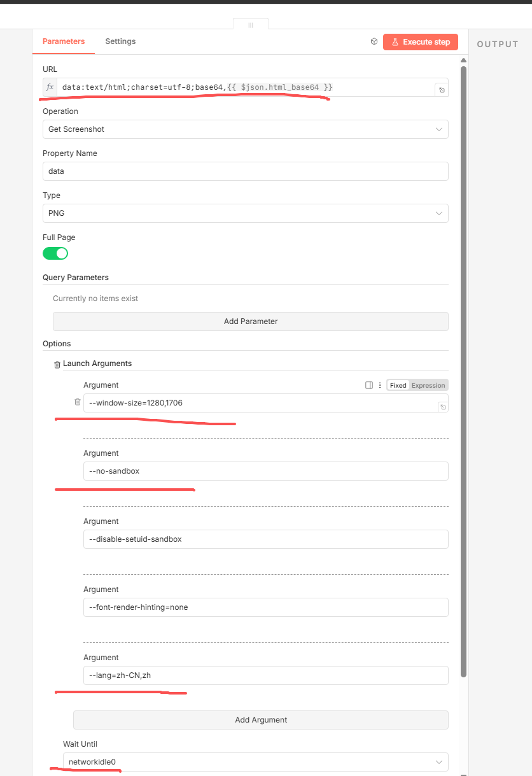The height and width of the screenshot is (776, 532).
Task: Remove the --window-size argument with trash icon
Action: (78, 402)
